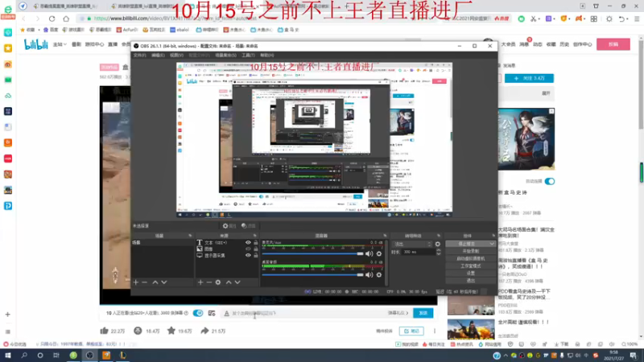Click the pink upload button on bilibili

(x=613, y=44)
